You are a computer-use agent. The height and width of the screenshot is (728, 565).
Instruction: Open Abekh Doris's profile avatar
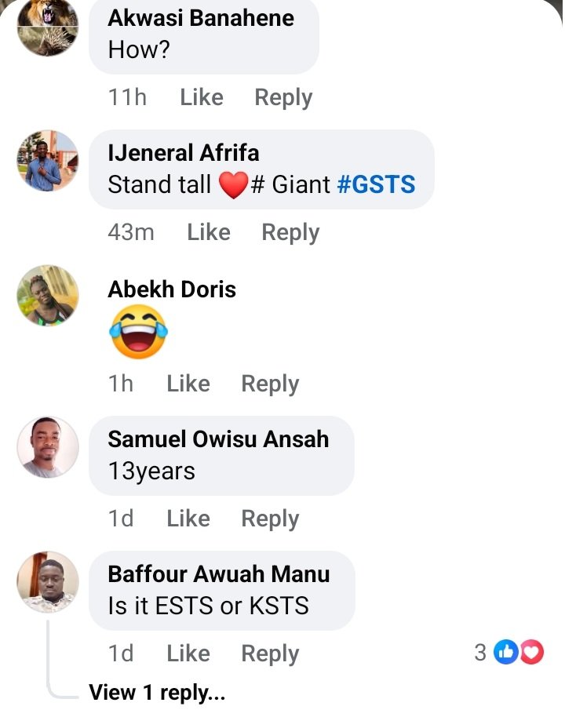point(48,295)
